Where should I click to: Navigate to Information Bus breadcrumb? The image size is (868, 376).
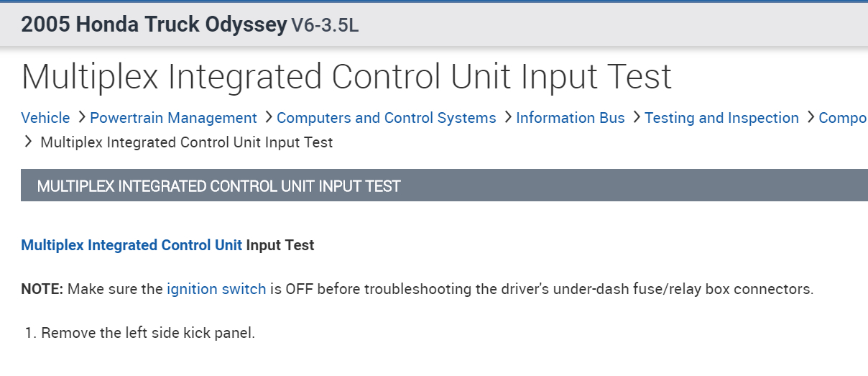[570, 118]
